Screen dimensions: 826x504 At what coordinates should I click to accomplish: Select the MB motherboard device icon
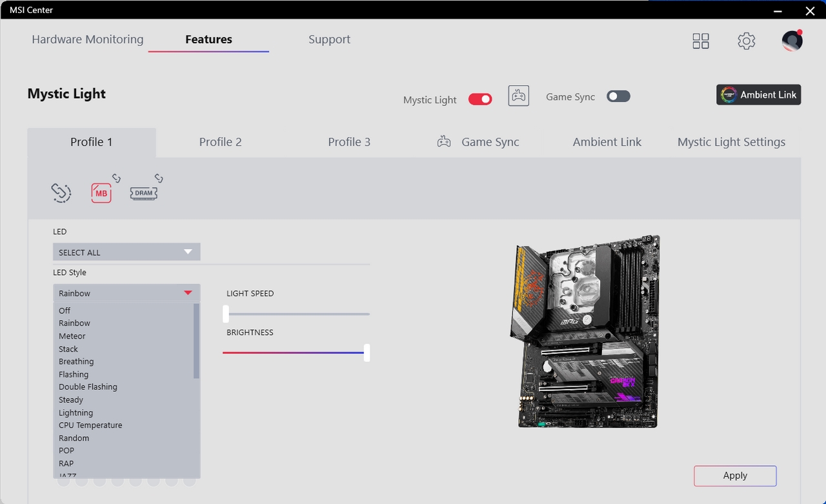click(101, 193)
